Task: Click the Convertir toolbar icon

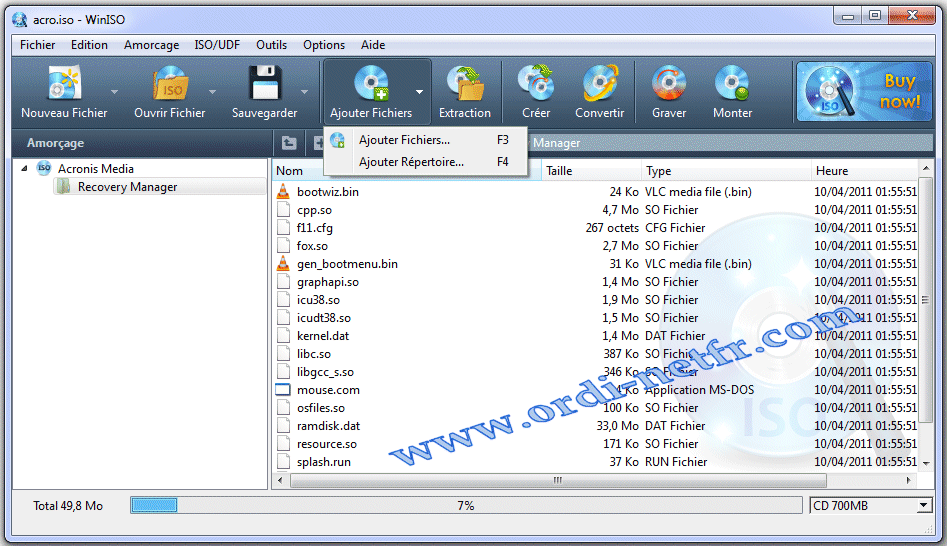Action: (x=600, y=83)
